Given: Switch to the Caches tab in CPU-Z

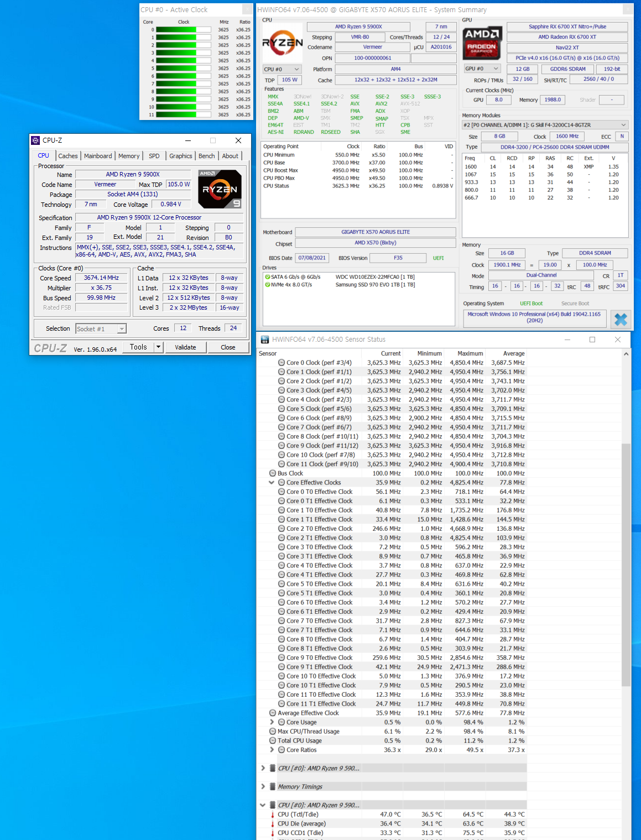Looking at the screenshot, I should [68, 156].
